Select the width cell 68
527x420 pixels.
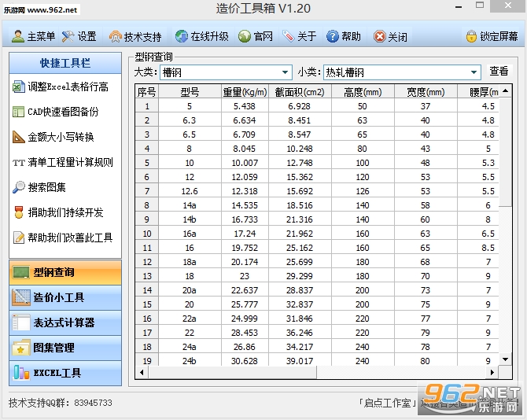pyautogui.click(x=426, y=262)
